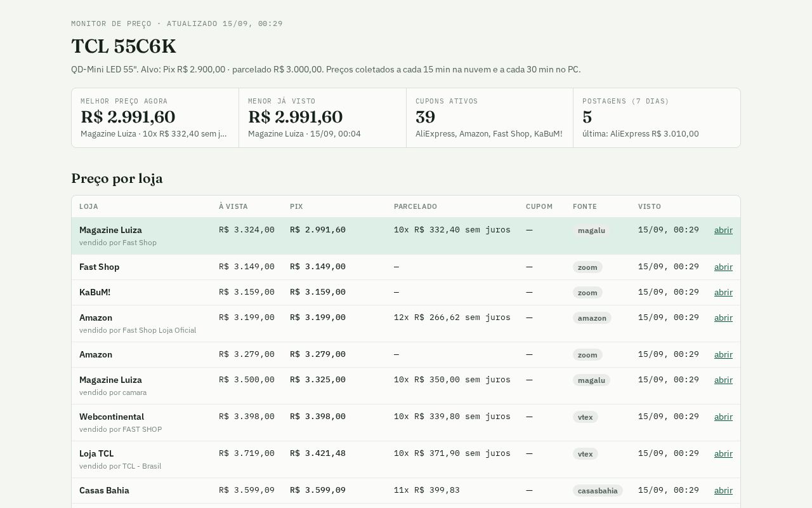The image size is (812, 508).
Task: Select the R$ 2.991,60 value under "Menor já visto"
Action: click(x=296, y=117)
